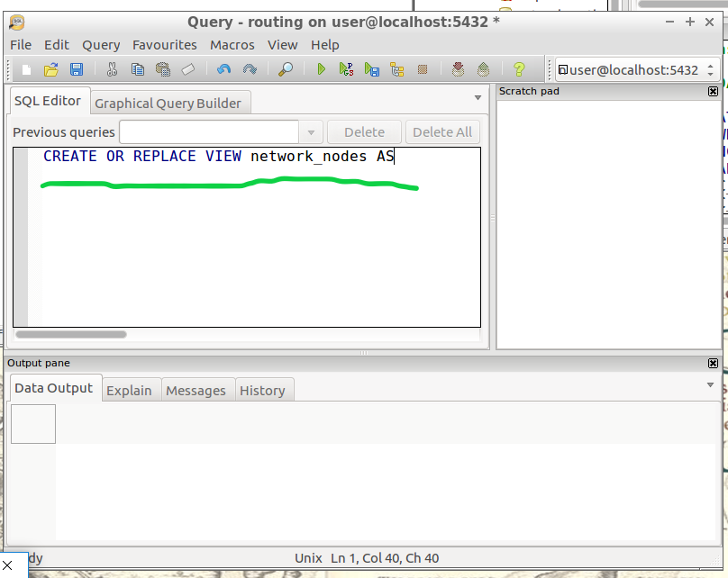Viewport: 728px width, 578px height.
Task: Click the Explain query toolbar icon
Action: pyautogui.click(x=396, y=69)
